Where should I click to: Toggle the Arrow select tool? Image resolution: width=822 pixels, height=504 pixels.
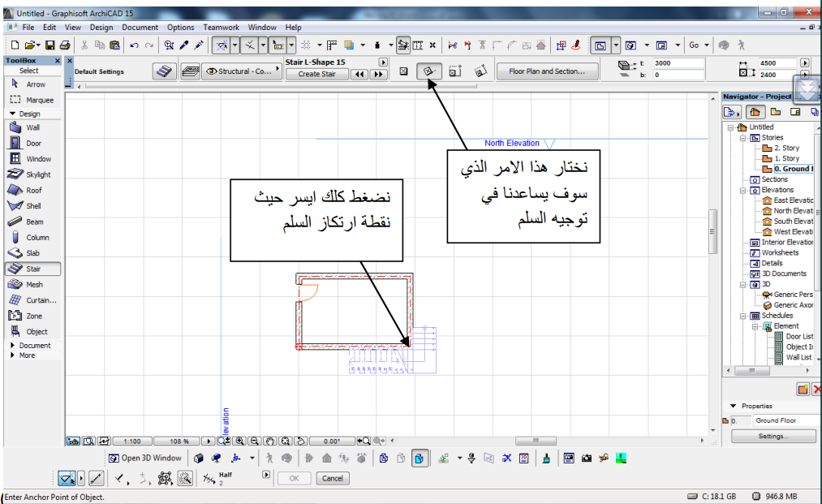32,84
